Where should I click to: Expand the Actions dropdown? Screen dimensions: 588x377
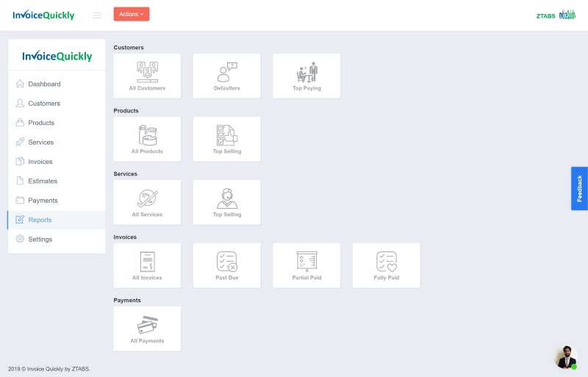[132, 14]
